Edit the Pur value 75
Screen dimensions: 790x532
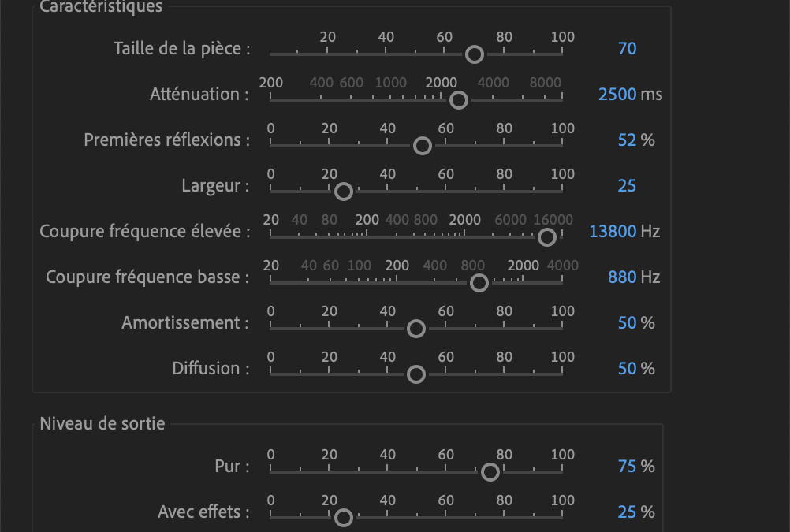pyautogui.click(x=628, y=467)
